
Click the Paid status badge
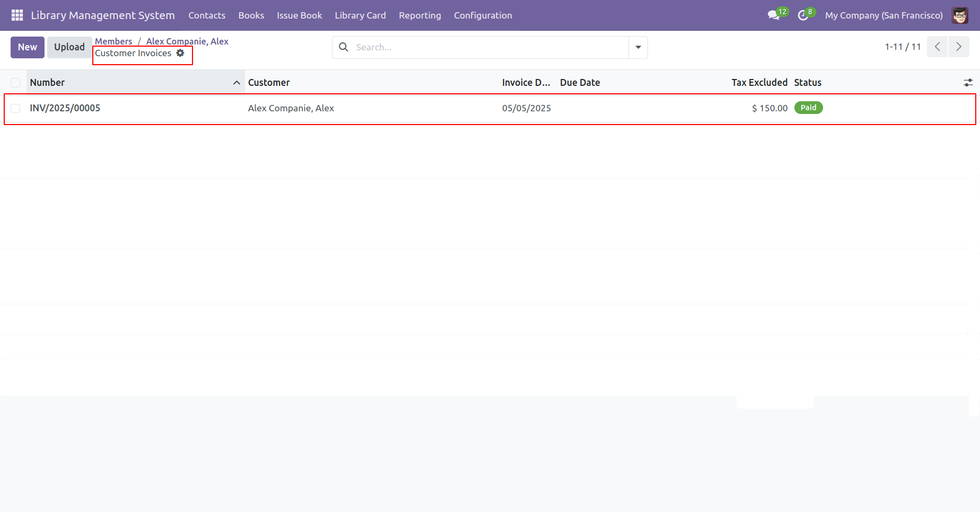click(808, 108)
